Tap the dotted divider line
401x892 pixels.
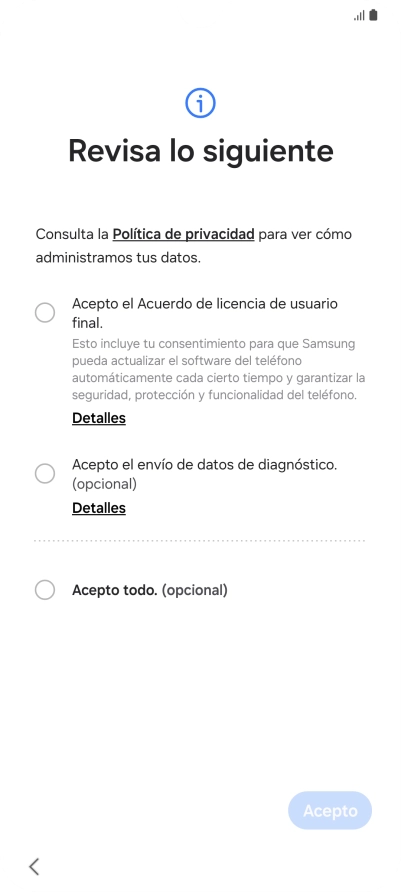[x=199, y=540]
